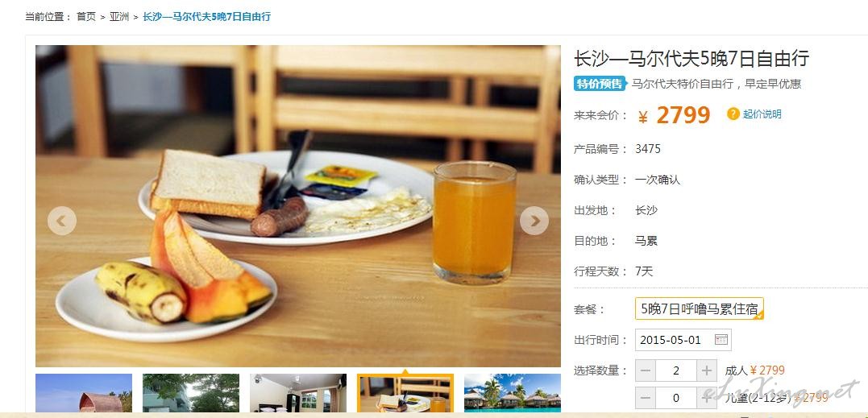Open the calendar icon for 出行时间
The image size is (868, 418).
pos(721,340)
